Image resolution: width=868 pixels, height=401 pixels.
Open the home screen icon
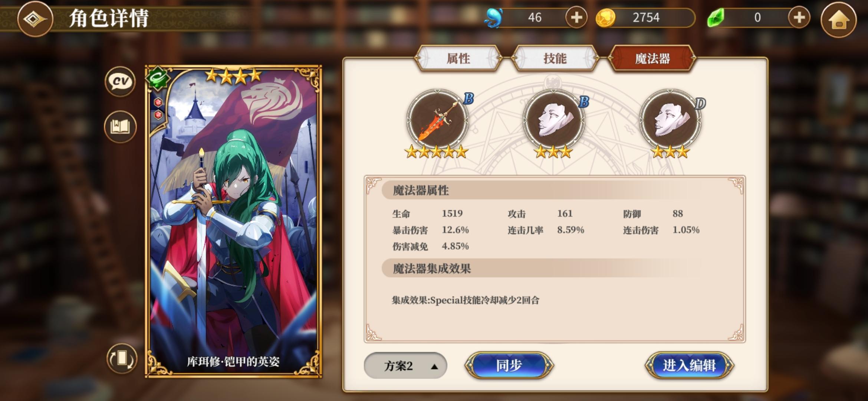838,19
